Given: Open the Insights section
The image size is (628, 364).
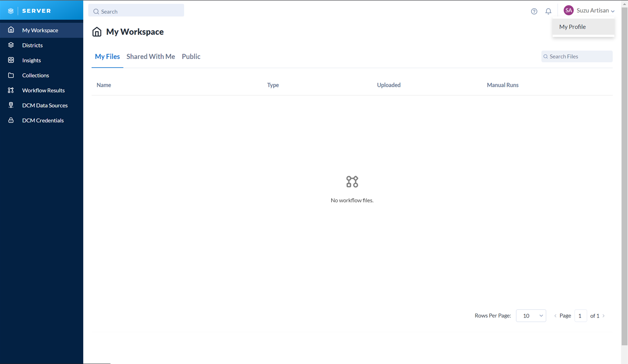Looking at the screenshot, I should pos(31,60).
